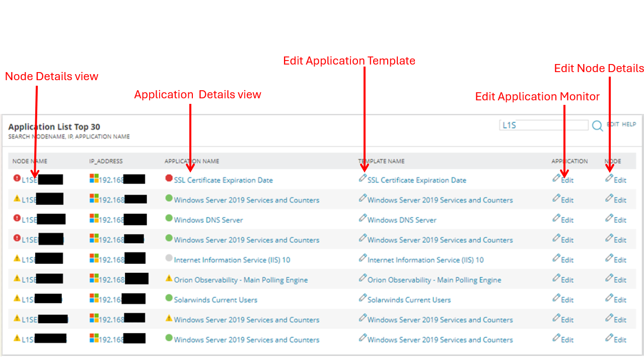Click Application Edit link in Solarwinds Current Users row
This screenshot has height=361, width=644.
[x=567, y=299]
